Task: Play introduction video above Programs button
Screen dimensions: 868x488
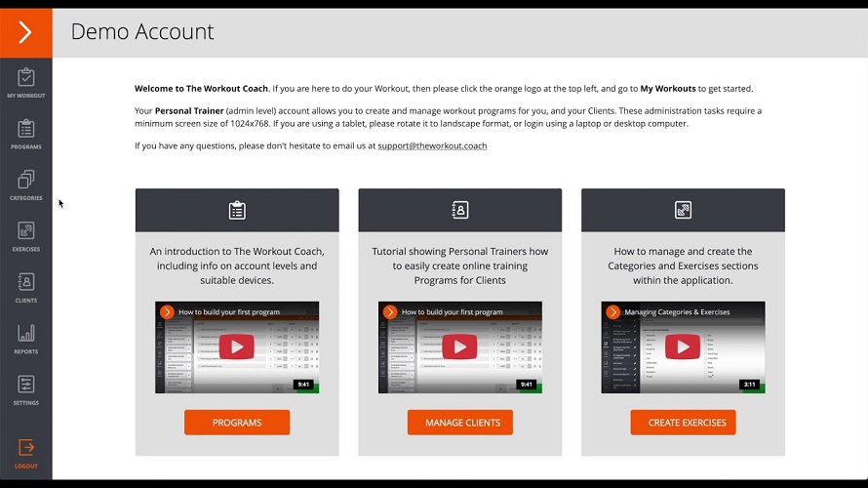Action: click(x=237, y=346)
